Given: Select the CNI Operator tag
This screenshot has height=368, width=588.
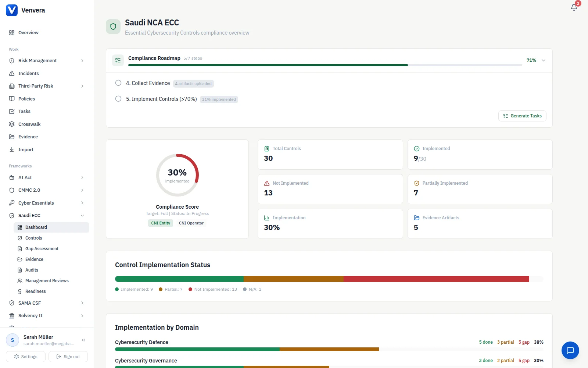Looking at the screenshot, I should pos(191,223).
